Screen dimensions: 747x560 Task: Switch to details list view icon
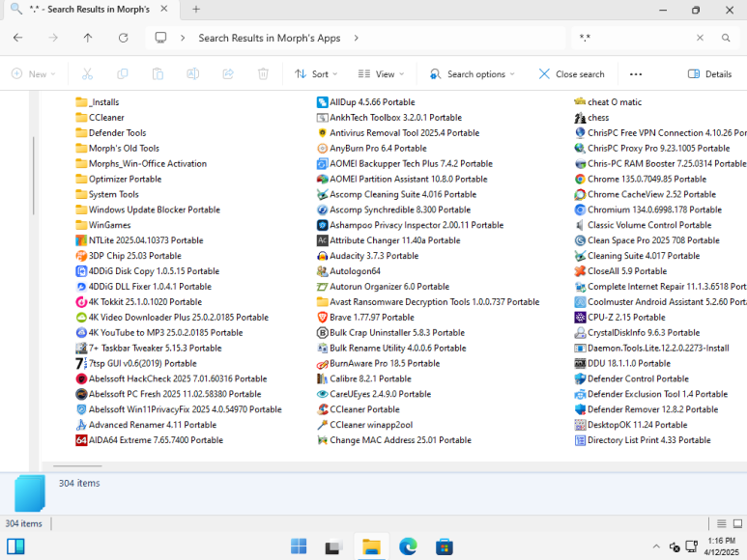point(721,524)
